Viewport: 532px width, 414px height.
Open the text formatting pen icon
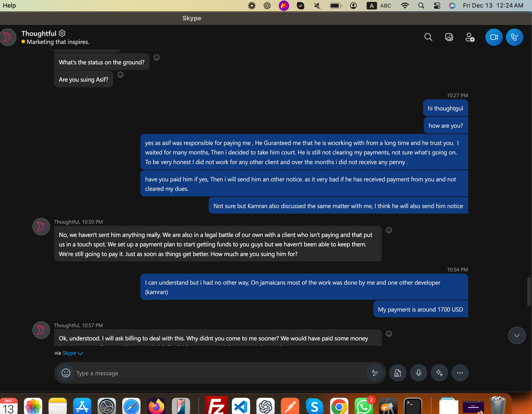pos(375,373)
